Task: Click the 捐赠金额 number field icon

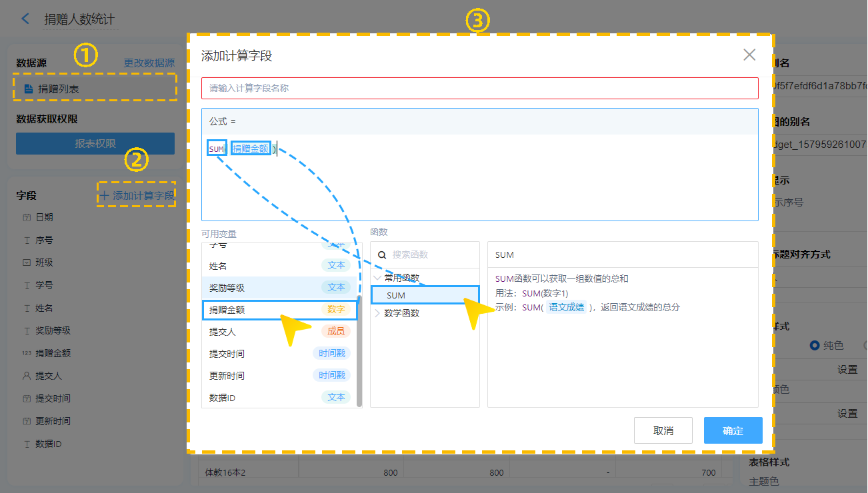Action: click(x=27, y=353)
